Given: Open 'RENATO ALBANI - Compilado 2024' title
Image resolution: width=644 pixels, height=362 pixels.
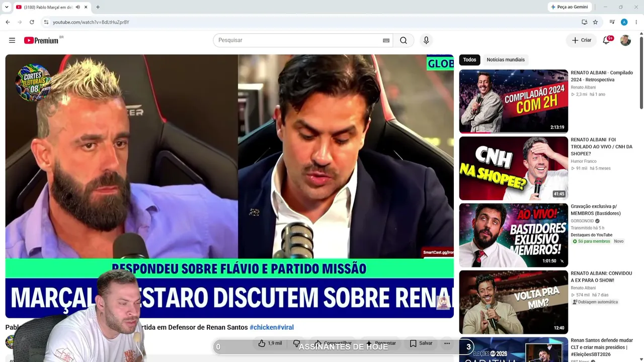Looking at the screenshot, I should 602,76.
